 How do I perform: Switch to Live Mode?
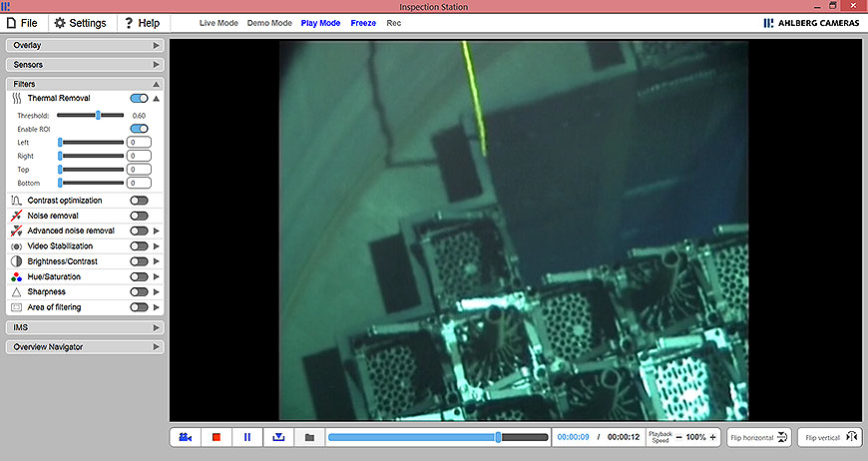219,22
